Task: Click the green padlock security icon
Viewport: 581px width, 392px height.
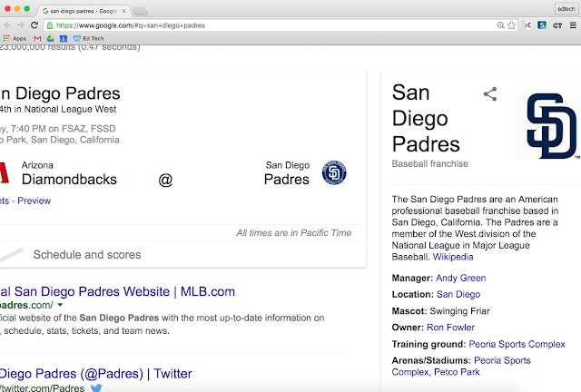Action: coord(50,25)
